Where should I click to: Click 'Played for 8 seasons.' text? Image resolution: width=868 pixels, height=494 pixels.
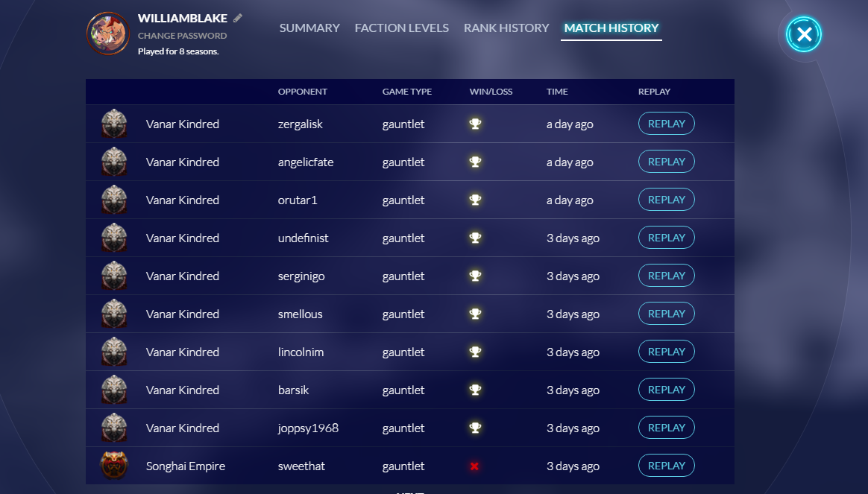(178, 51)
